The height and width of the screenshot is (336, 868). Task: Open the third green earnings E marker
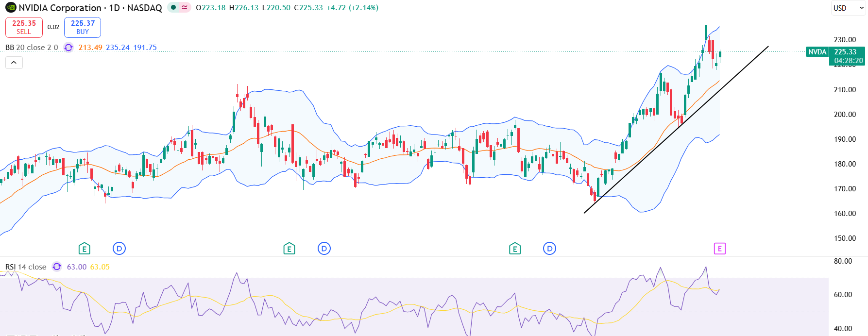point(515,249)
